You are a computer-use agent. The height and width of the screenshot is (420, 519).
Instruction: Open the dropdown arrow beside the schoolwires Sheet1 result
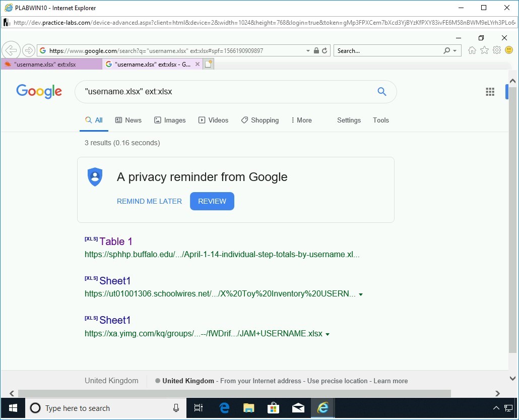[361, 294]
